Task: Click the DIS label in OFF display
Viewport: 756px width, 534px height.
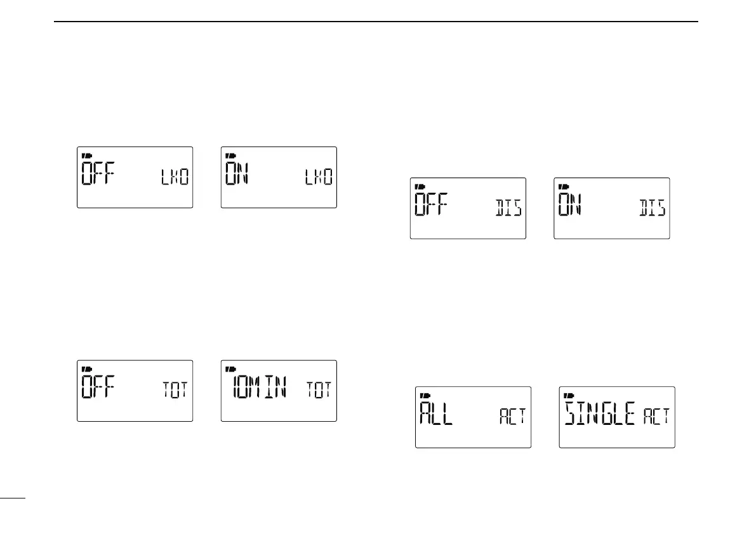Action: click(508, 208)
